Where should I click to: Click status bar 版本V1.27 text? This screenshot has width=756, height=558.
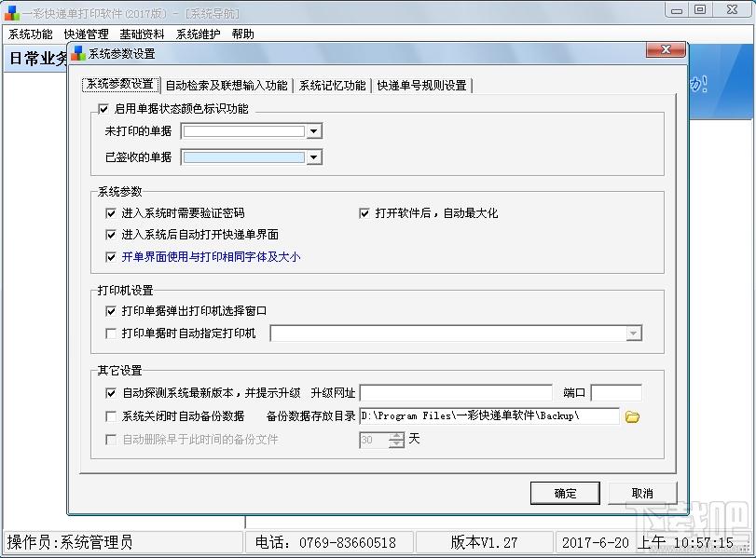pos(484,542)
